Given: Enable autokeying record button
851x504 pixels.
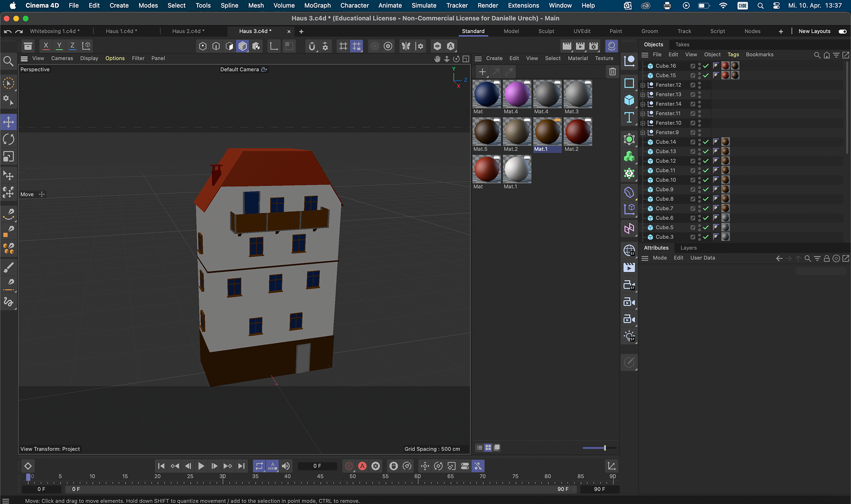Looking at the screenshot, I should point(362,466).
